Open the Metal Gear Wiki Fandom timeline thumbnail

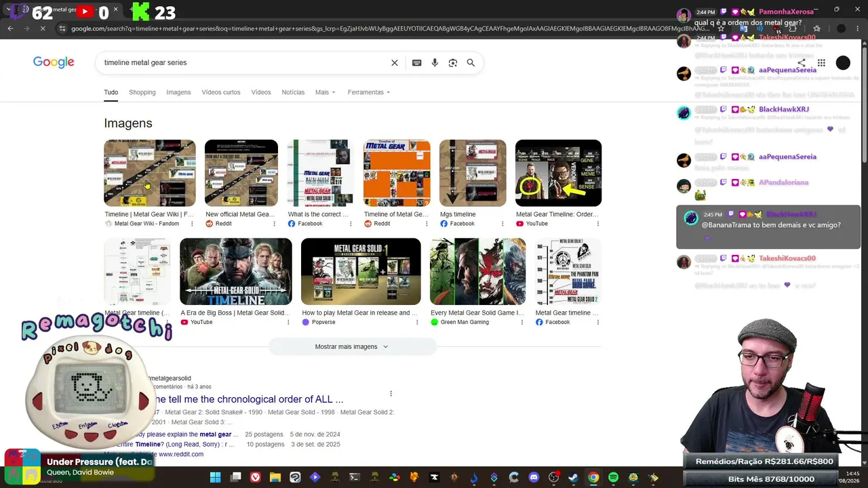(x=150, y=173)
